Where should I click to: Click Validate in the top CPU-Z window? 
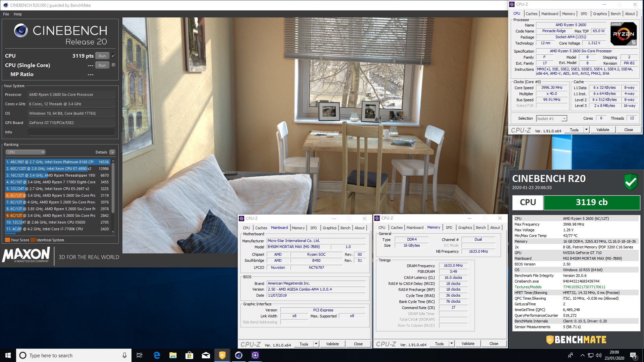602,130
